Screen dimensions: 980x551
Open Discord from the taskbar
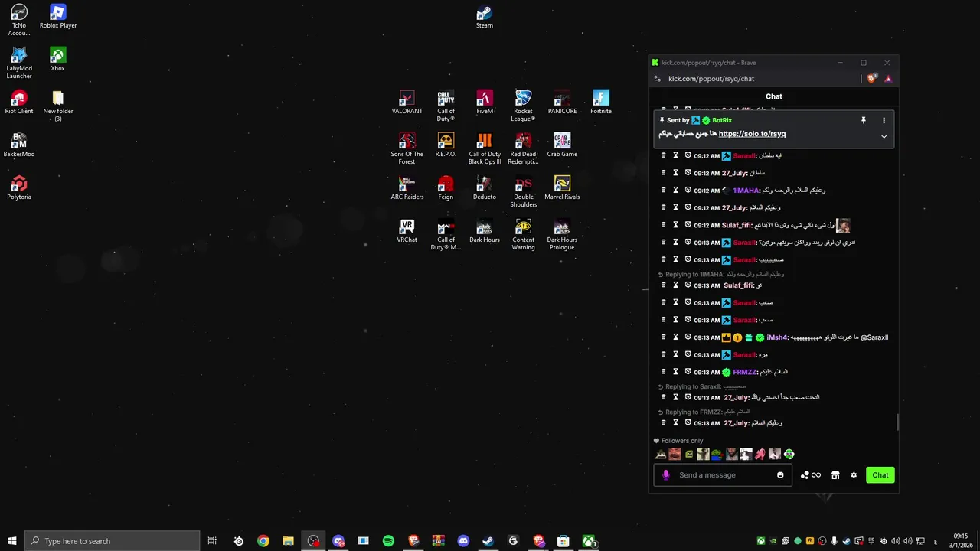pyautogui.click(x=463, y=541)
